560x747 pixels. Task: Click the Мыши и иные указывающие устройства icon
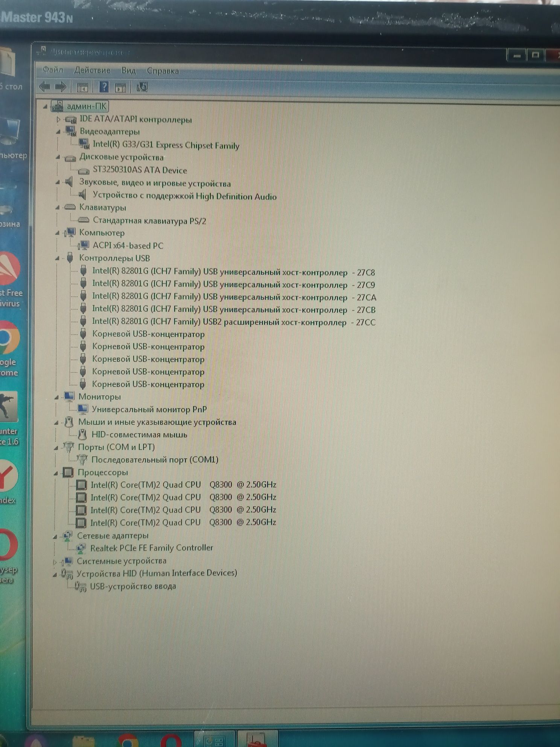(x=68, y=422)
